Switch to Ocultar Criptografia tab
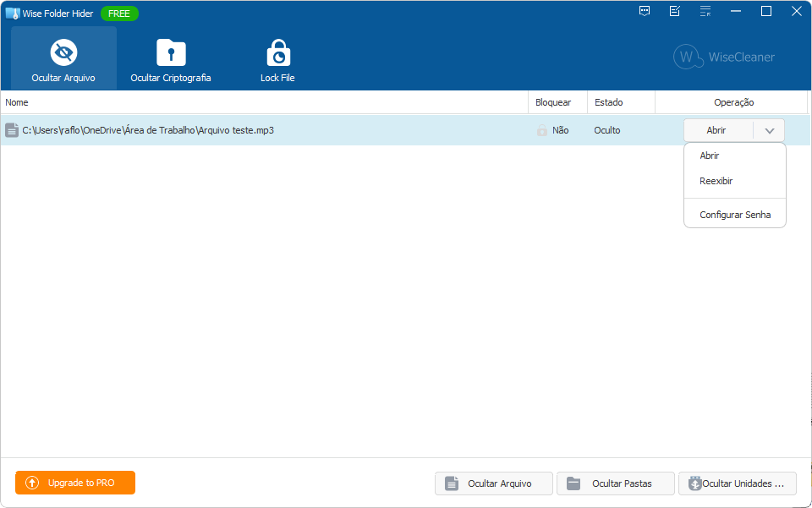812x508 pixels. click(171, 58)
